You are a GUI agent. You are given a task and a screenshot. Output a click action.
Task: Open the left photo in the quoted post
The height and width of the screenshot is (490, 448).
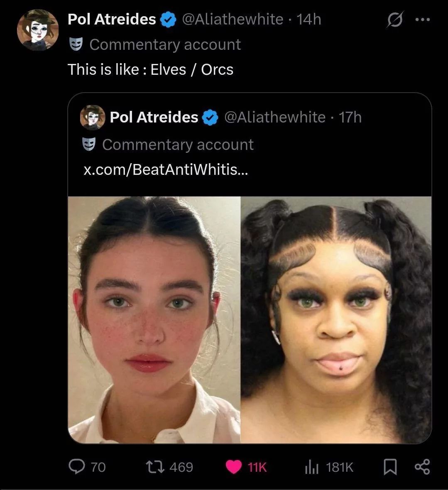click(x=154, y=320)
